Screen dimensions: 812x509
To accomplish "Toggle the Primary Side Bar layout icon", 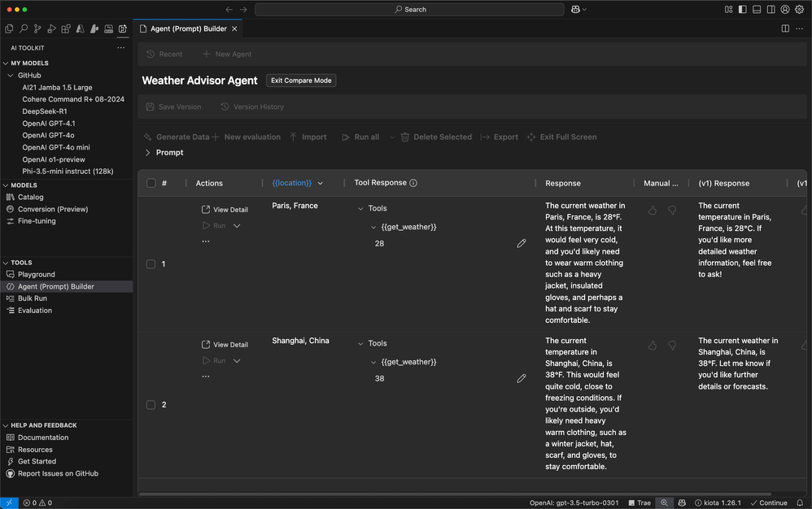I will tap(743, 9).
